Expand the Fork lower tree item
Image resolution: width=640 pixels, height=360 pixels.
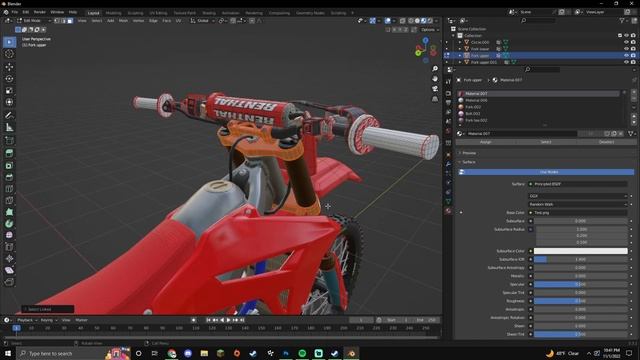click(x=460, y=49)
